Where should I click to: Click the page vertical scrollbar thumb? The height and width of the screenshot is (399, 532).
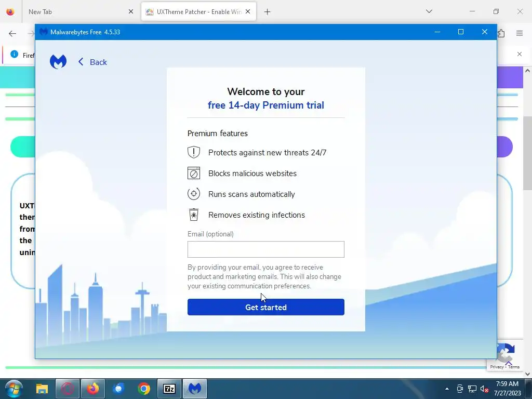click(527, 153)
